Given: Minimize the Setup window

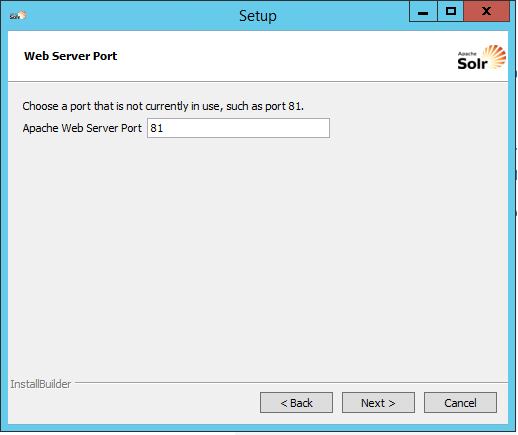Looking at the screenshot, I should point(423,12).
